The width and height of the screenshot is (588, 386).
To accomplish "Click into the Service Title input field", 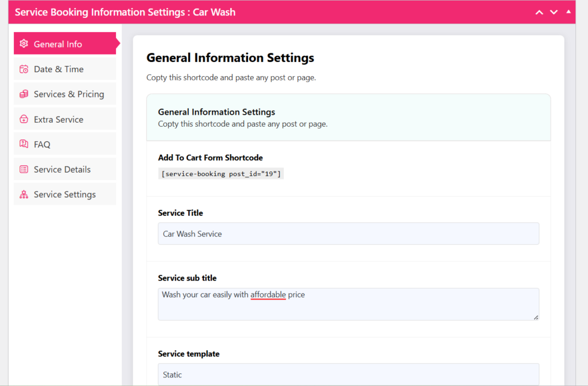I will click(x=349, y=233).
